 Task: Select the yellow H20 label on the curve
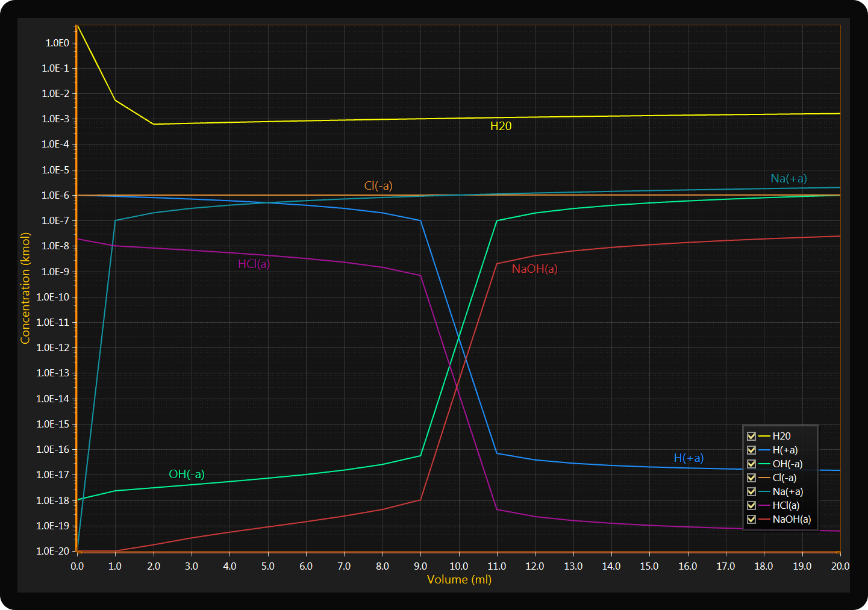(501, 126)
